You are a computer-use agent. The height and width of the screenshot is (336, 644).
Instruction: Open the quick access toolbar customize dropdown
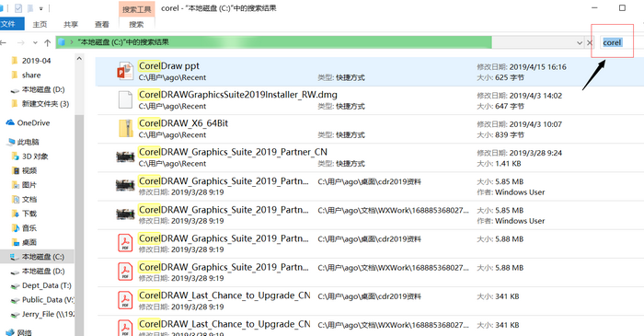pyautogui.click(x=41, y=8)
